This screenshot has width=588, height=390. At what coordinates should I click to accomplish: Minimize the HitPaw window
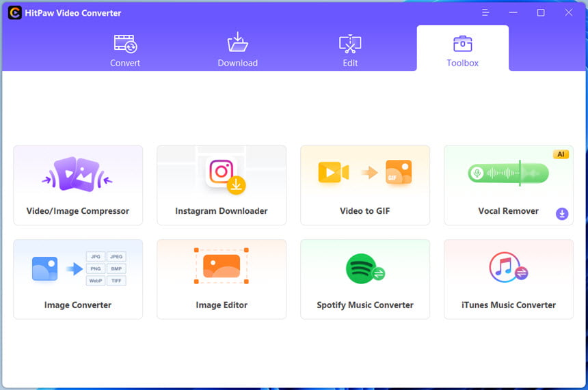click(x=513, y=13)
